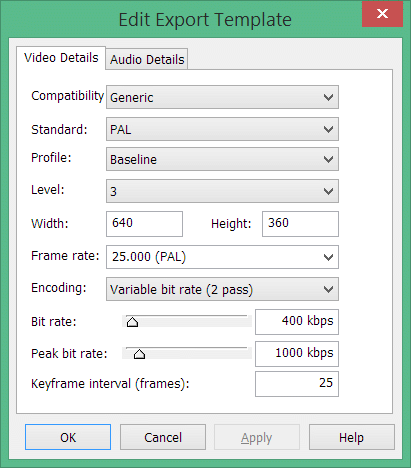Switch to the Audio Details tab
The width and height of the screenshot is (411, 468).
147,59
